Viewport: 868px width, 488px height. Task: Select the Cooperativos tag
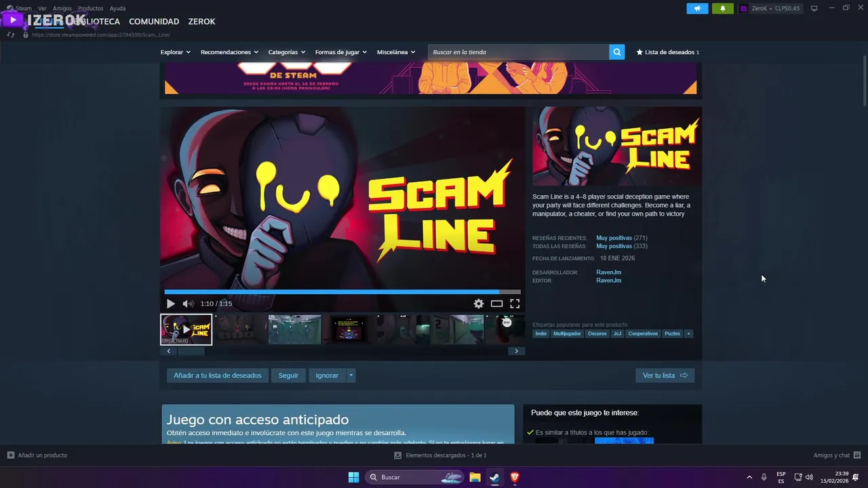click(x=643, y=333)
